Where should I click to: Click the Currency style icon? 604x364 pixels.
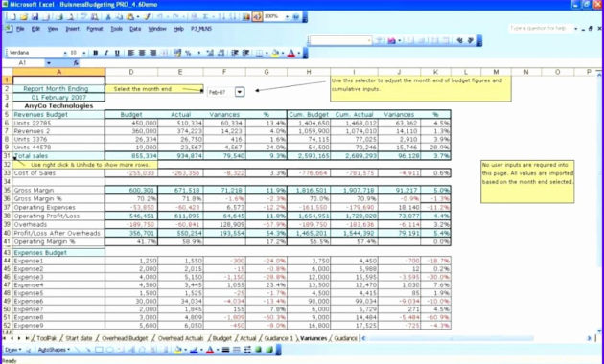(x=177, y=53)
